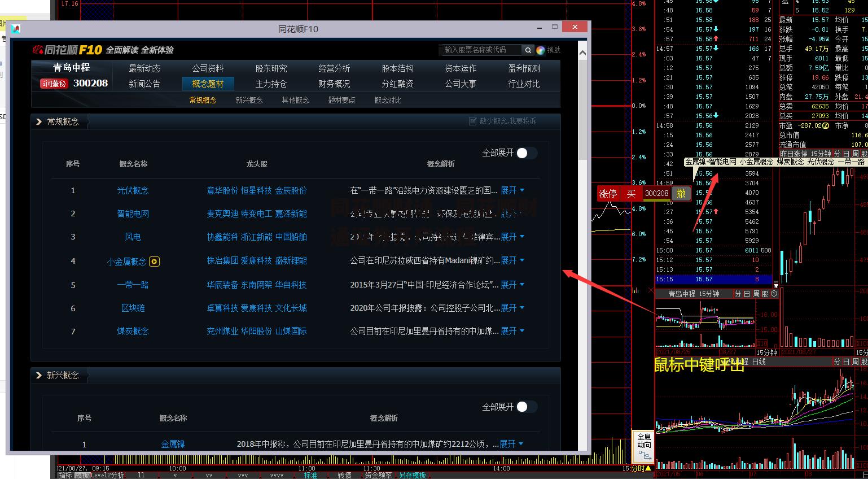Click the red 买 button
This screenshot has height=479, width=868.
coord(631,194)
